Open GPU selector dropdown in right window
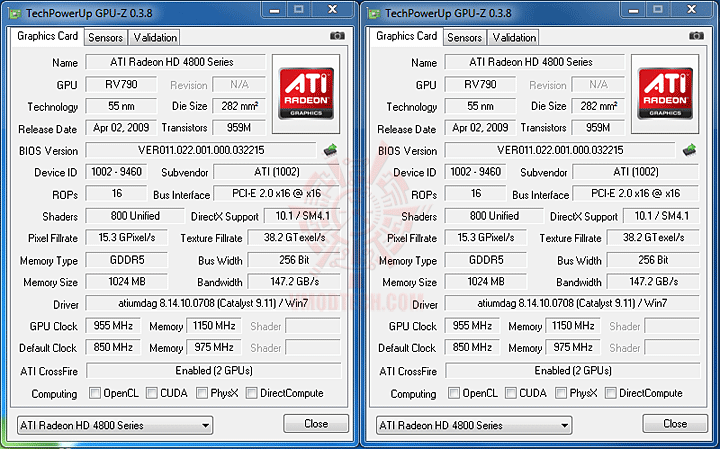Image resolution: width=720 pixels, height=449 pixels. click(x=474, y=426)
